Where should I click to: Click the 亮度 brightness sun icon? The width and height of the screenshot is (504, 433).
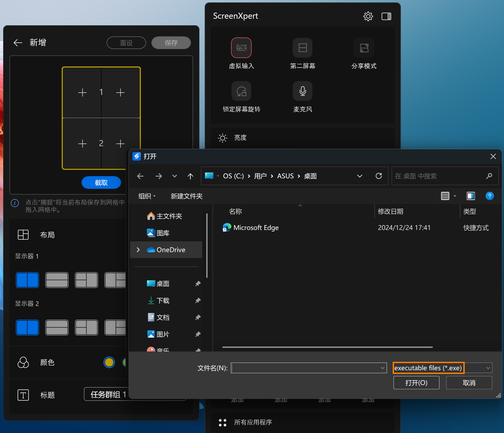(x=223, y=138)
